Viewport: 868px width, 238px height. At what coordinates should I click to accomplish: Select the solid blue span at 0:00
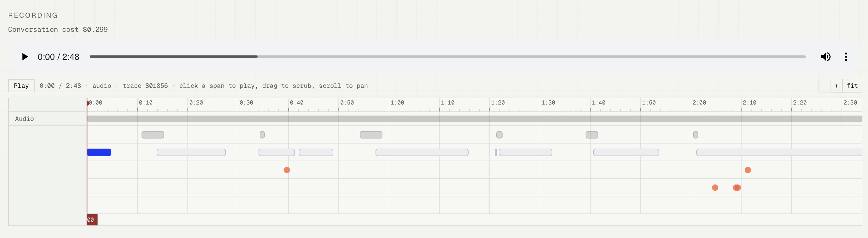click(x=99, y=152)
